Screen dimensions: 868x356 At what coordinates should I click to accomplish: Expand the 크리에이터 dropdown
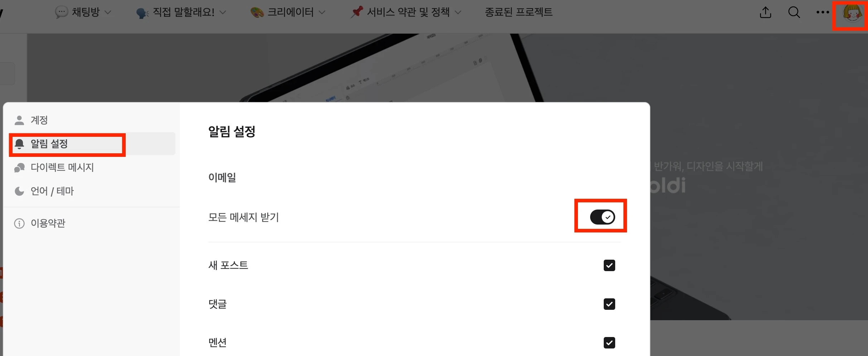288,13
